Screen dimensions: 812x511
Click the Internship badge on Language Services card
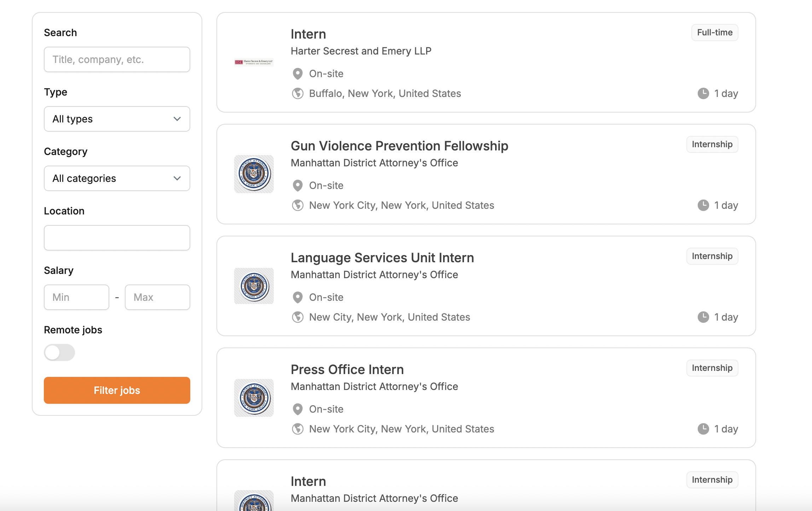712,256
